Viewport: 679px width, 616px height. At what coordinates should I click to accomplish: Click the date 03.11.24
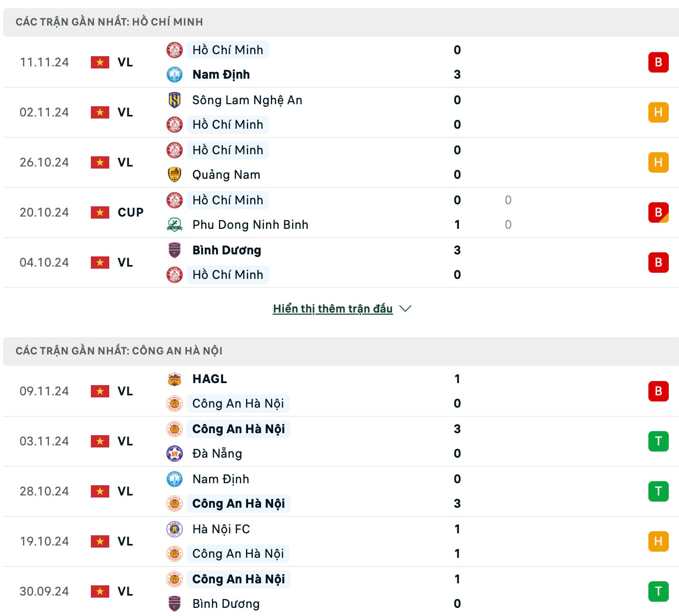click(44, 441)
